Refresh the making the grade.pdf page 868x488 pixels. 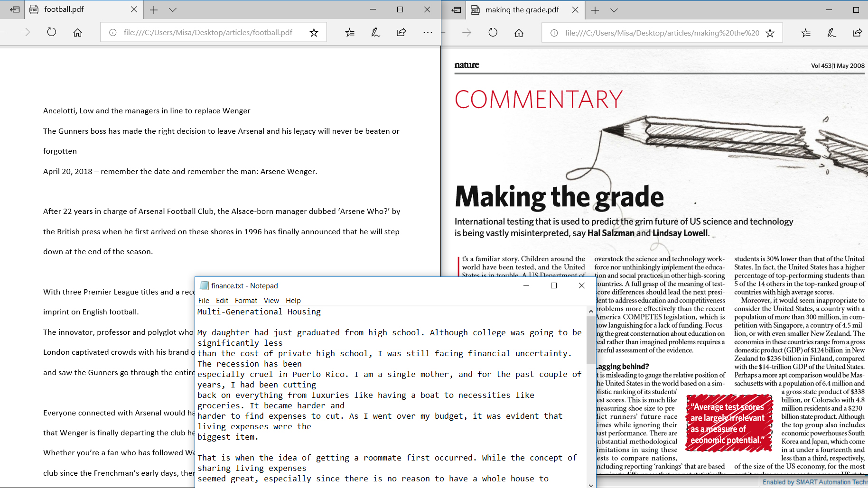[x=493, y=33]
